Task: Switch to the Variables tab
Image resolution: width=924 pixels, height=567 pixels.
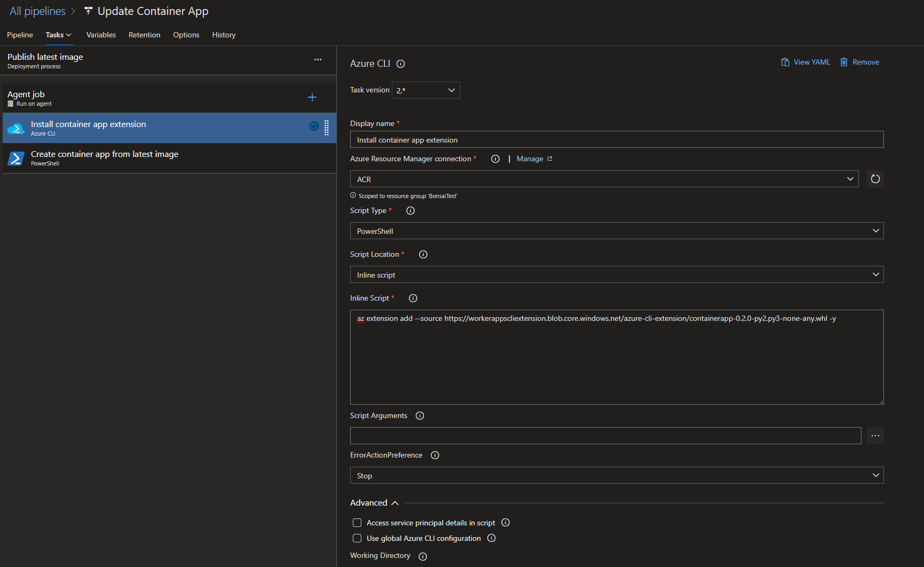Action: (101, 35)
